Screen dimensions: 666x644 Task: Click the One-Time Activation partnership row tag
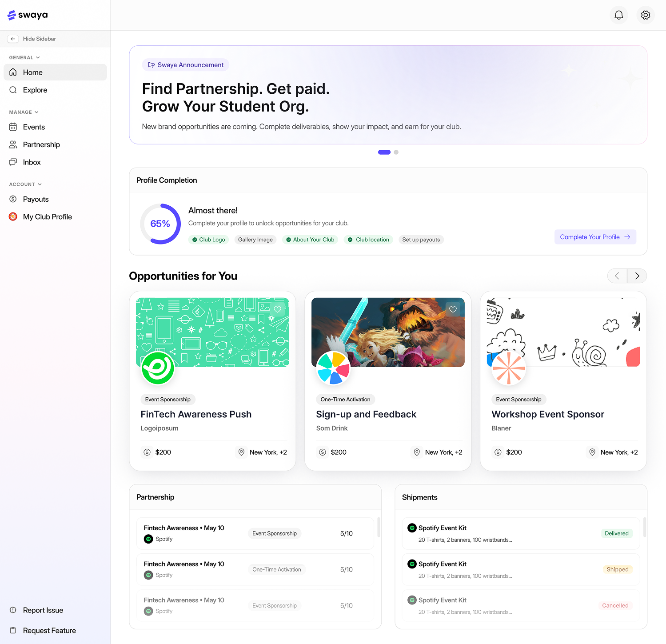tap(277, 569)
